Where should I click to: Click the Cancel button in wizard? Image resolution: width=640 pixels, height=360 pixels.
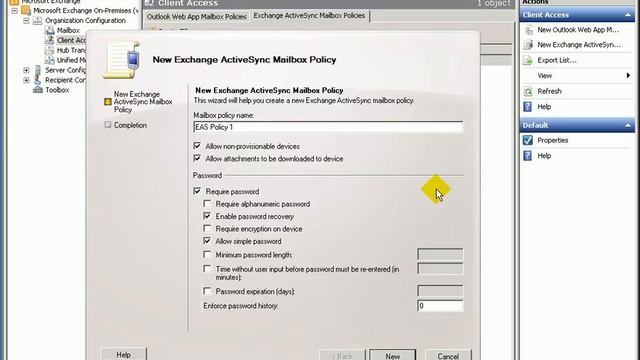[x=448, y=355]
